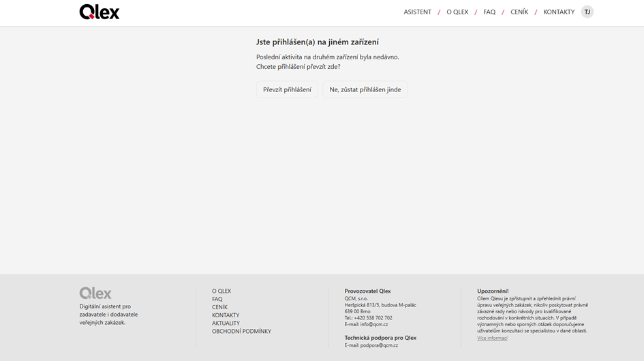This screenshot has height=361, width=644.
Task: Open FAQ from the top navigation
Action: 489,12
